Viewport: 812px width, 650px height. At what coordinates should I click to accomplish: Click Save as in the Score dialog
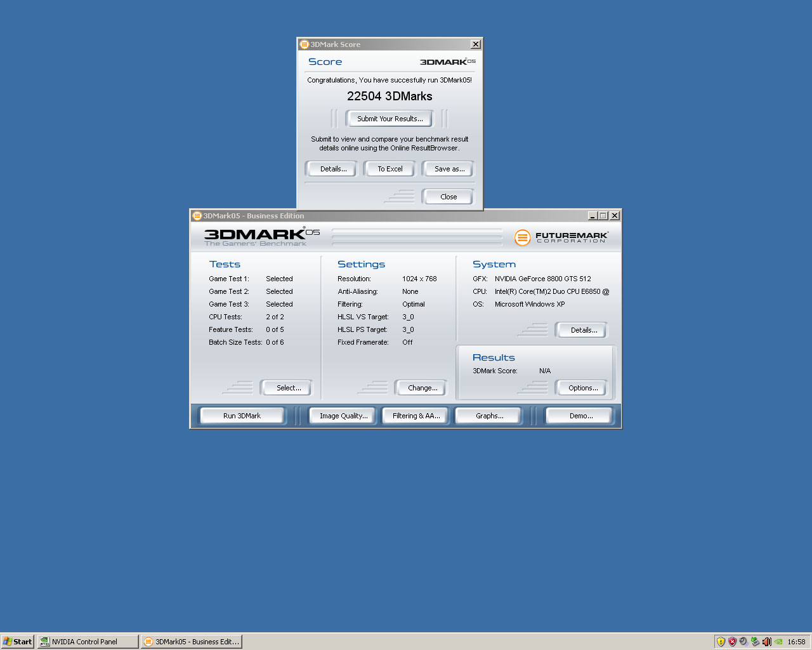[x=449, y=169]
